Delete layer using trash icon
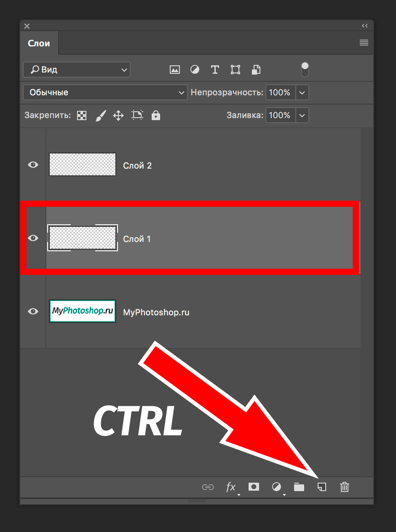 345,487
